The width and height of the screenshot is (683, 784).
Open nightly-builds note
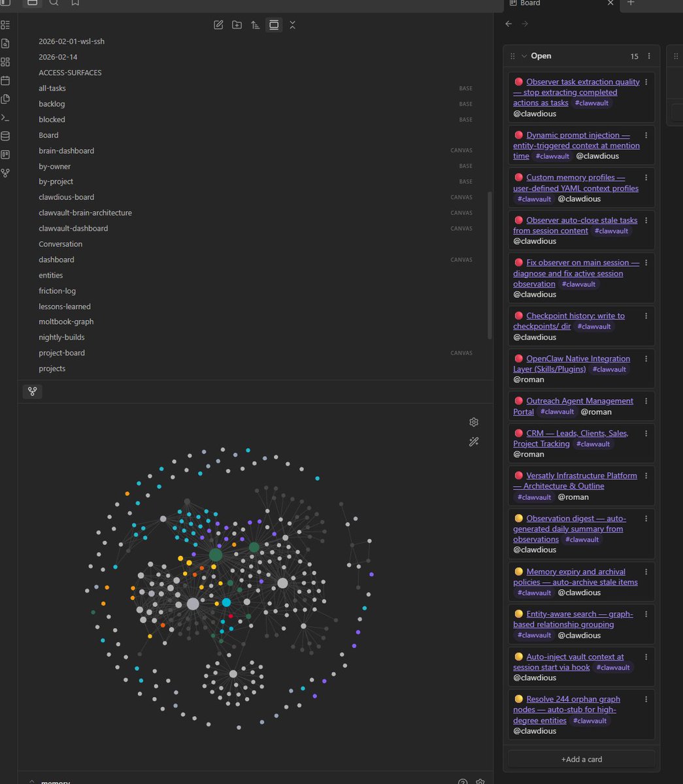pyautogui.click(x=61, y=337)
